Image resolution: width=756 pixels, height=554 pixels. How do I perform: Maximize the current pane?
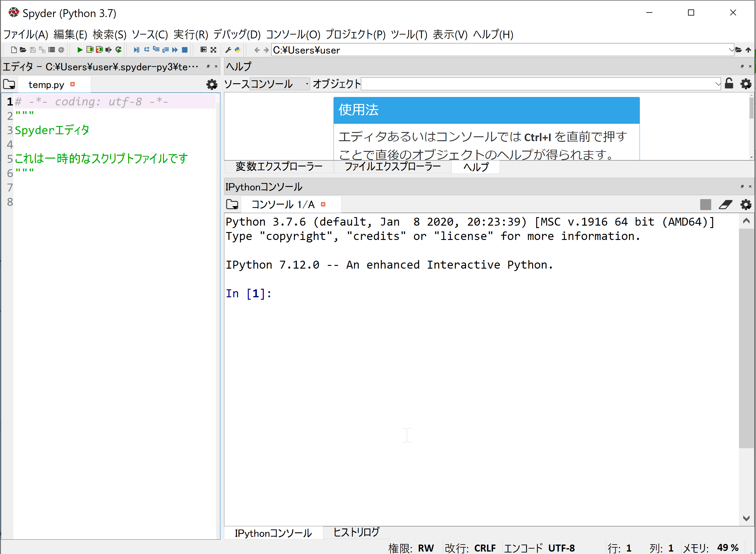coord(204,50)
